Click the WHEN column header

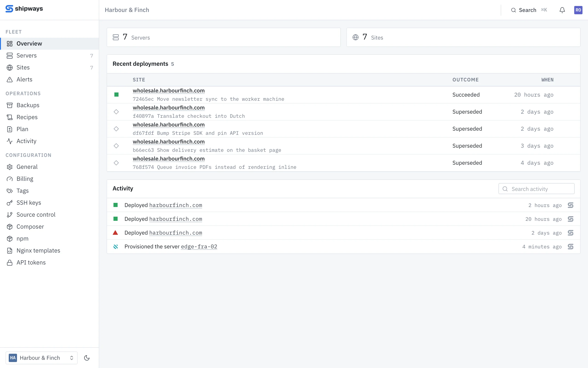547,80
